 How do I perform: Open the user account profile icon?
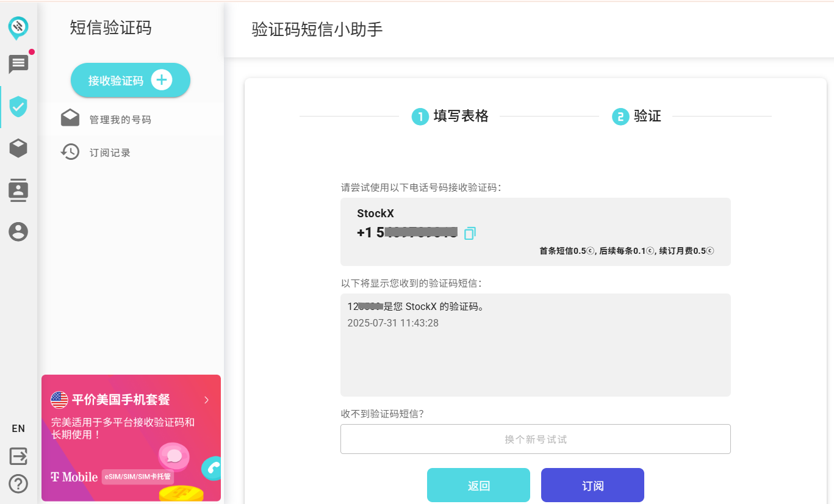(x=18, y=232)
